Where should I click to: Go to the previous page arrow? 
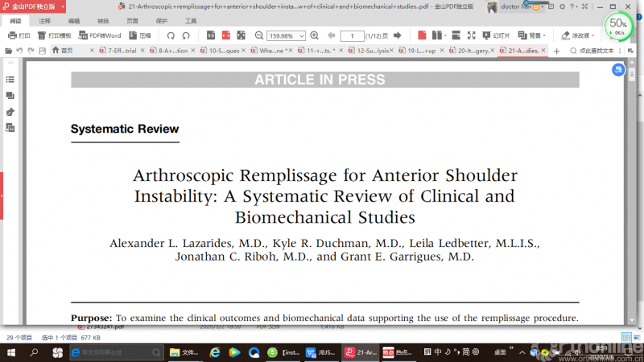330,36
